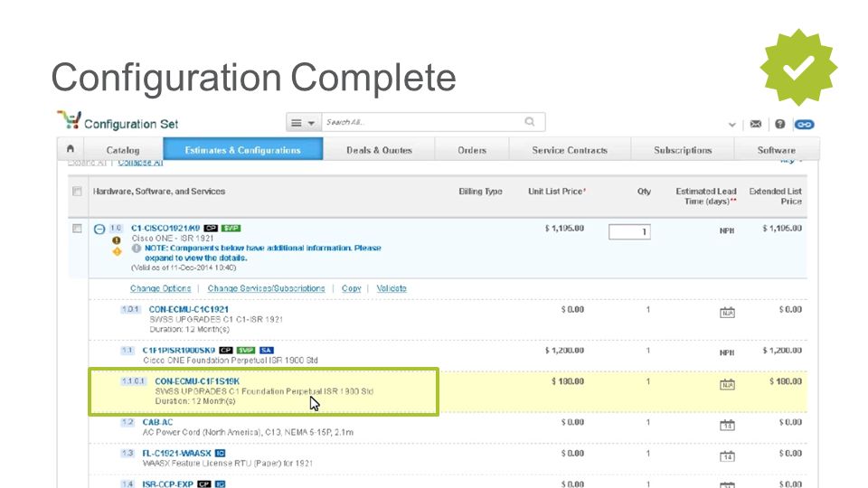Open the email envelope icon
The width and height of the screenshot is (868, 488).
tap(756, 124)
